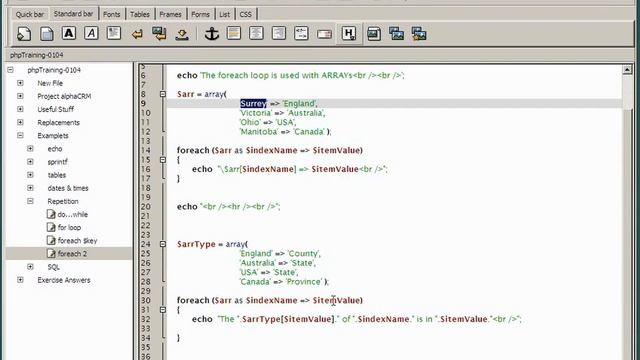The height and width of the screenshot is (360, 640).
Task: Click the file icon beside for loop
Action: (51, 227)
